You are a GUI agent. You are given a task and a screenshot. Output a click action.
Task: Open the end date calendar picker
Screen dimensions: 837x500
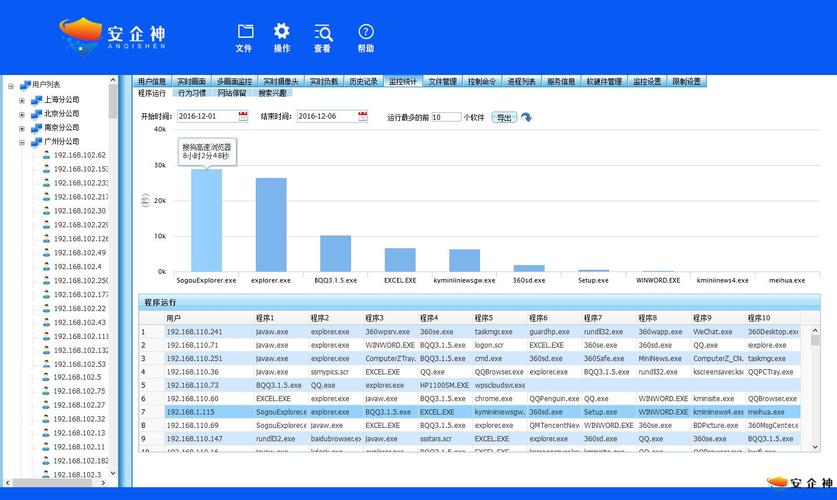(362, 116)
